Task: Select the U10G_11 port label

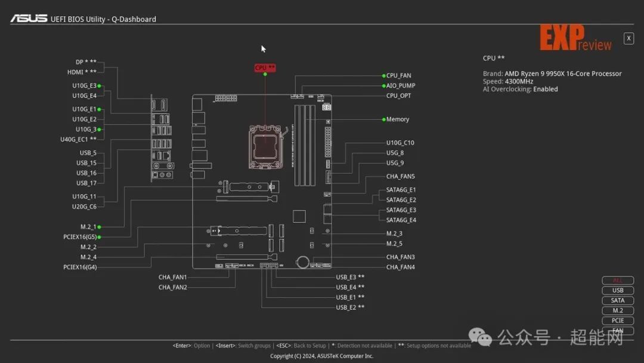Action: 84,196
